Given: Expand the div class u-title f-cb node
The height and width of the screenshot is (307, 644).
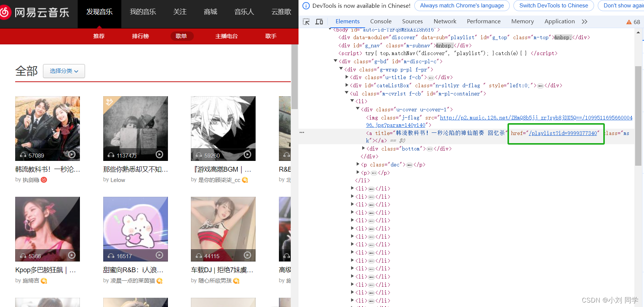Looking at the screenshot, I should point(347,77).
